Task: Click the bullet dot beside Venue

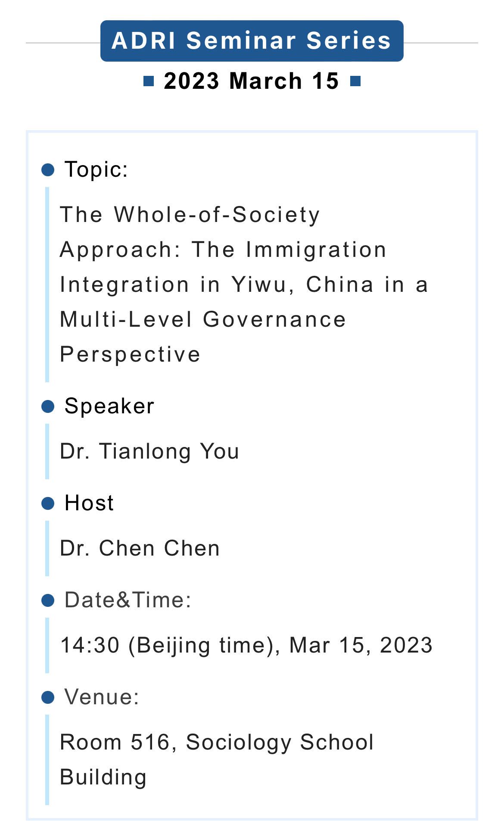Action: click(x=48, y=697)
